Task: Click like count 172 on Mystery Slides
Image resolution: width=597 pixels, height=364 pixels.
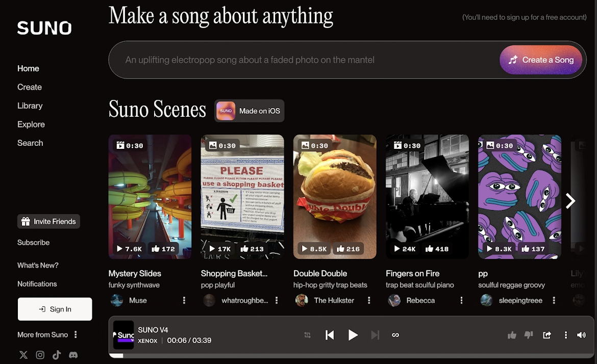Action: pos(163,249)
